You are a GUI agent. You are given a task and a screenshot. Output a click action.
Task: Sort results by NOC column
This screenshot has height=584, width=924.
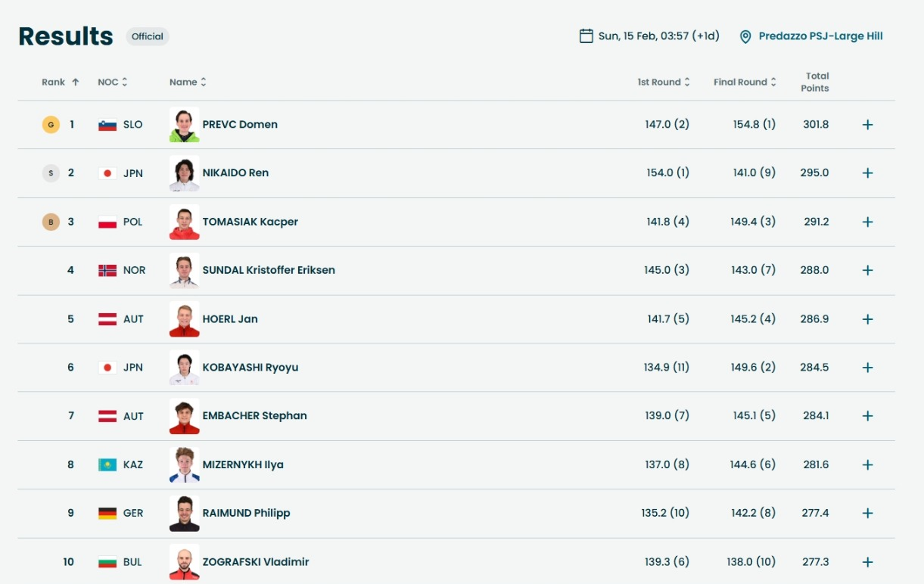[x=113, y=82]
